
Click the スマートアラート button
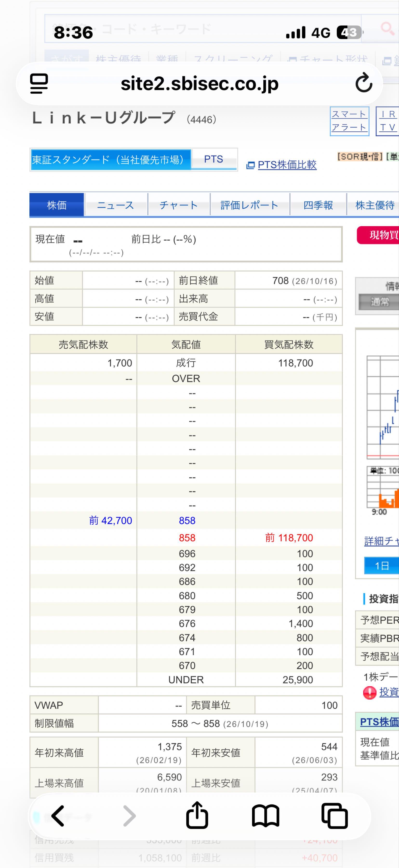pos(350,121)
